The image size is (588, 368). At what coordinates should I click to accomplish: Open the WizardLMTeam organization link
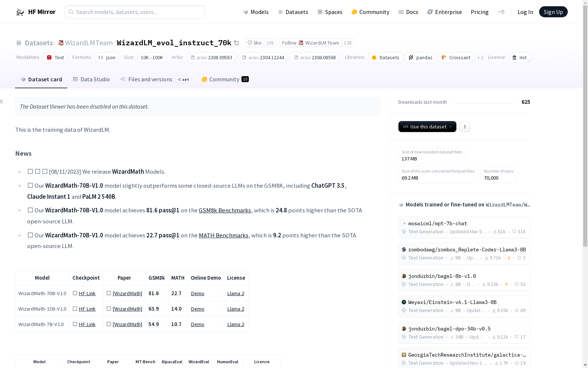89,43
